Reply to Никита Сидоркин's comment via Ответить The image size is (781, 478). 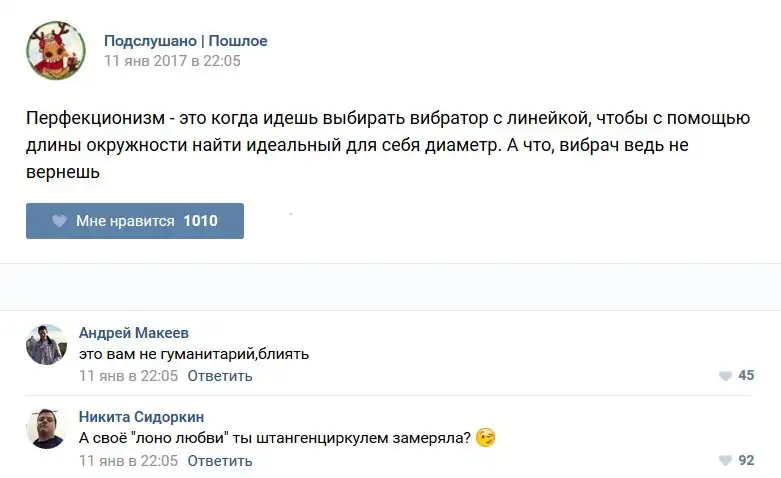[x=219, y=461]
